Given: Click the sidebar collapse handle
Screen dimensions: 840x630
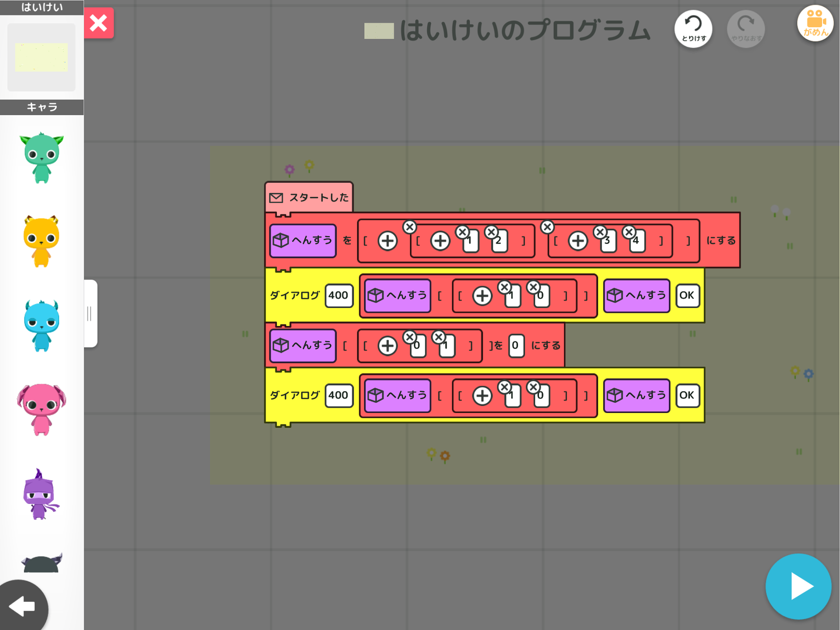Looking at the screenshot, I should (x=90, y=314).
